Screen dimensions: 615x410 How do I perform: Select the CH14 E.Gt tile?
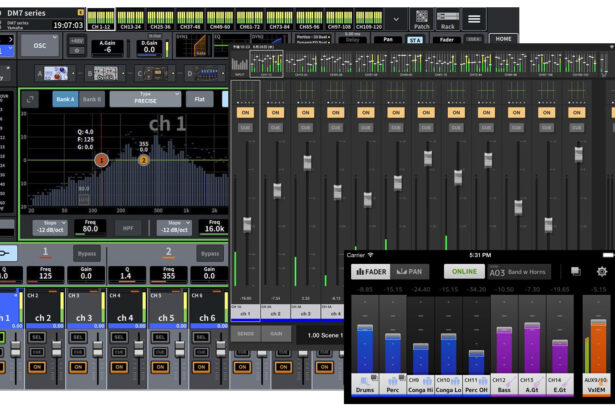point(560,384)
